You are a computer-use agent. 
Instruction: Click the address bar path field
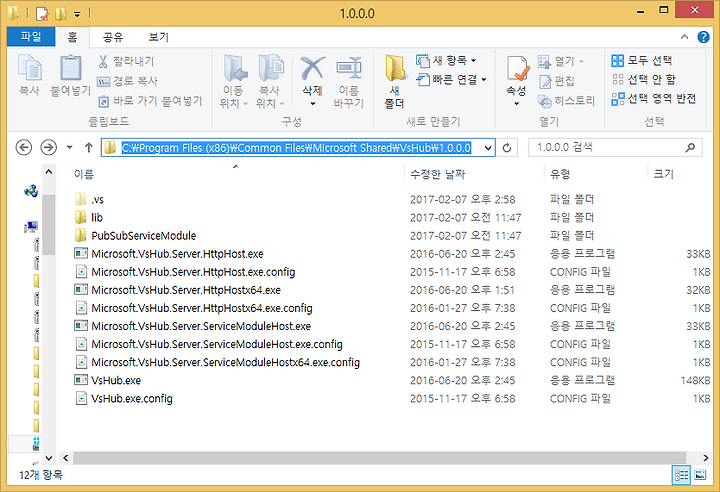click(296, 147)
